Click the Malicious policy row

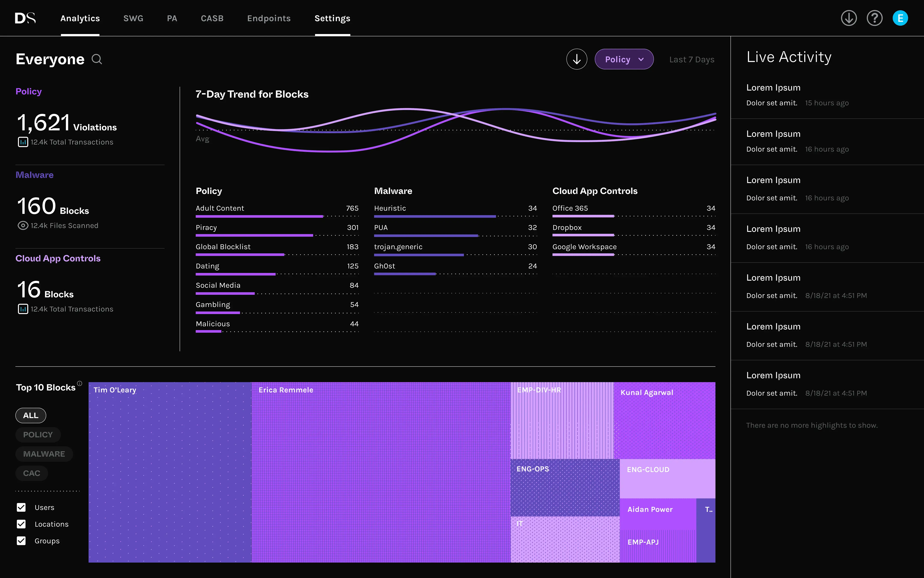(277, 327)
